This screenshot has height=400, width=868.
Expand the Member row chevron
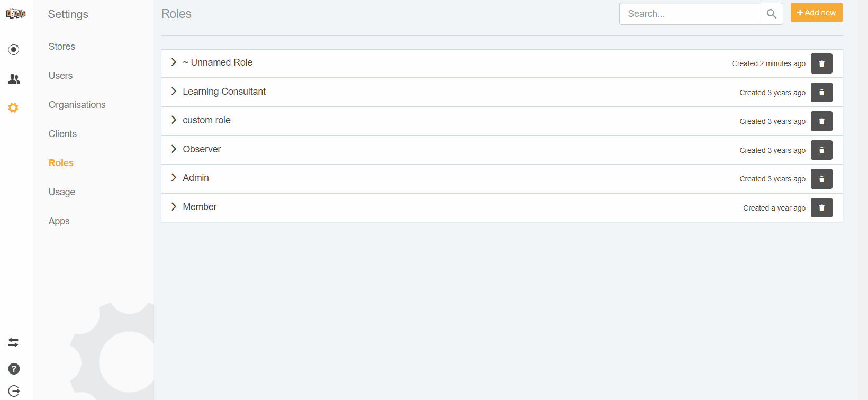click(174, 207)
